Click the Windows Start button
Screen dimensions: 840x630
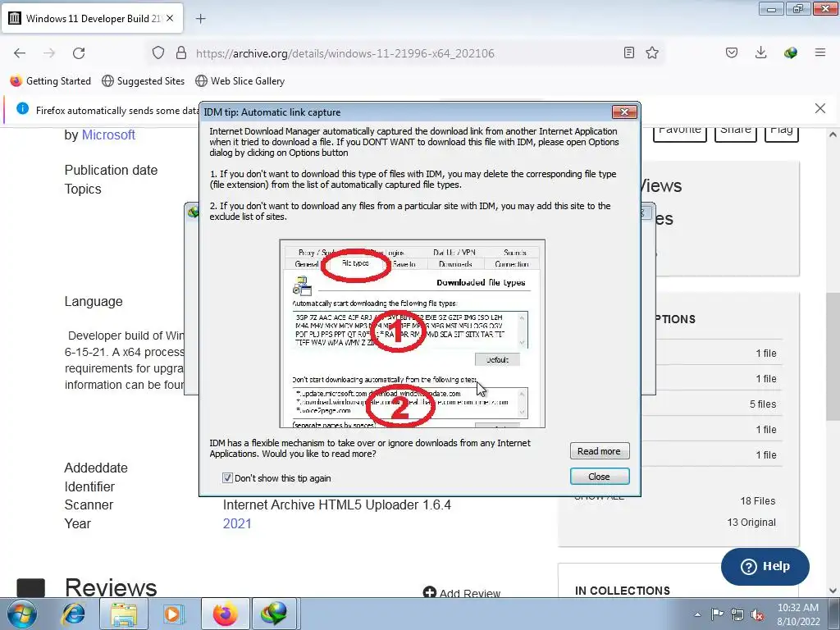(x=22, y=614)
